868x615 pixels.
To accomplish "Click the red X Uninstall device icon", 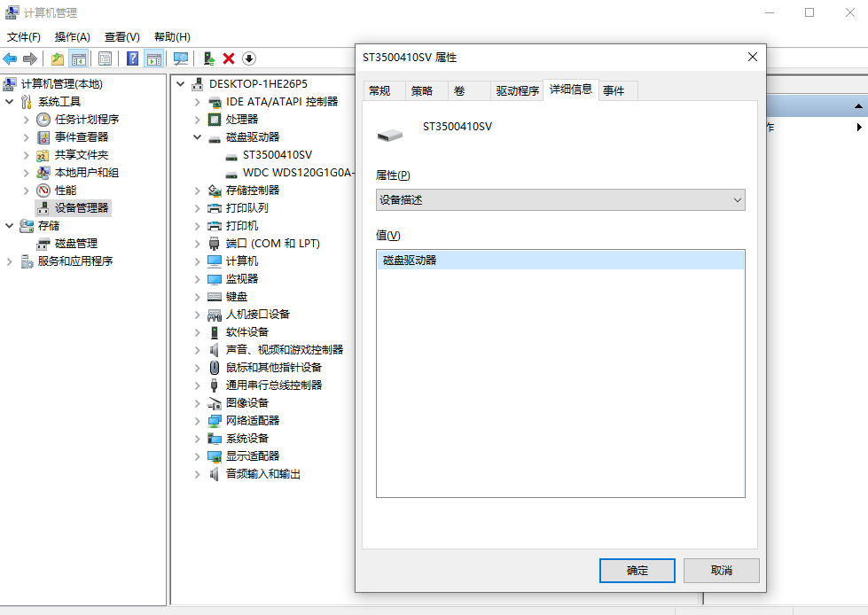I will tap(228, 58).
